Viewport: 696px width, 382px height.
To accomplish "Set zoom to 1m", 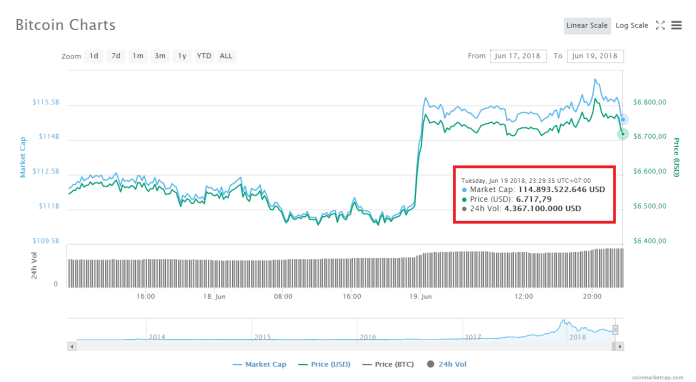I will pyautogui.click(x=138, y=56).
